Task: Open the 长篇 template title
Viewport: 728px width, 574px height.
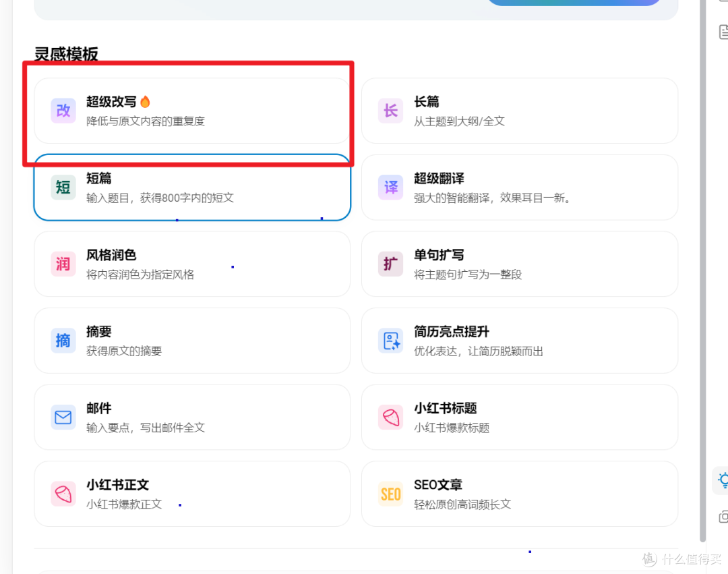Action: click(426, 102)
